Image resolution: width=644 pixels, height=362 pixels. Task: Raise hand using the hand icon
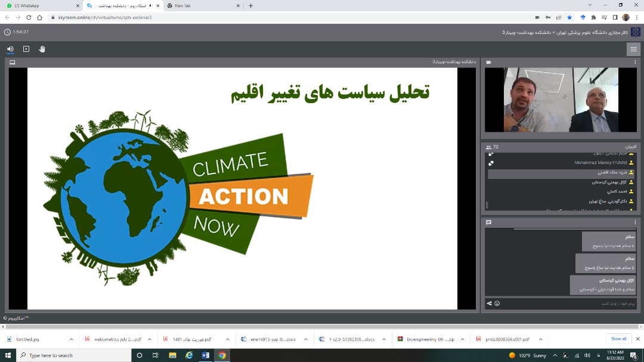click(x=42, y=49)
